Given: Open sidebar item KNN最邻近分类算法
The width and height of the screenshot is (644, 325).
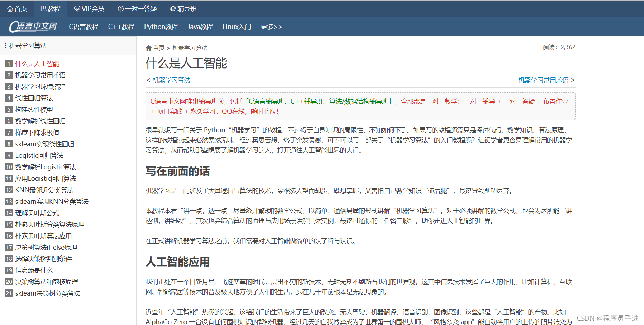Looking at the screenshot, I should tap(44, 190).
